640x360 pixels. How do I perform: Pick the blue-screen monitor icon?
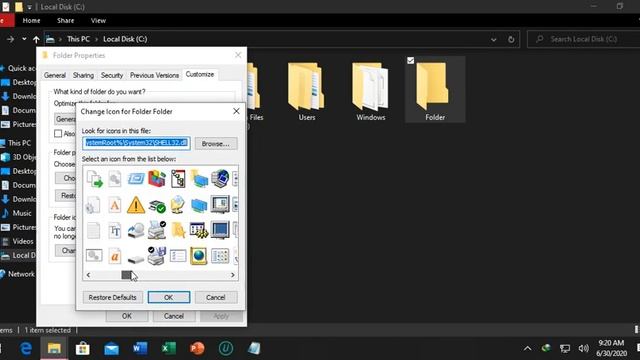(220, 230)
